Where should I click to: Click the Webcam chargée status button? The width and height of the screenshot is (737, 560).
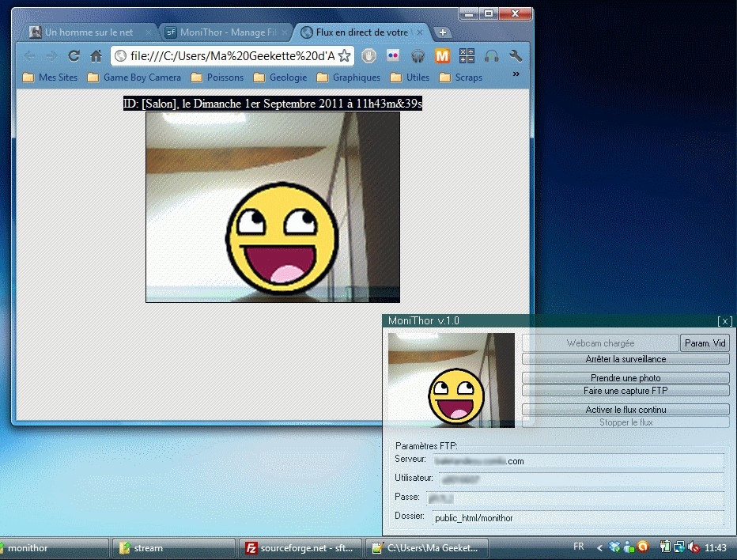click(600, 343)
